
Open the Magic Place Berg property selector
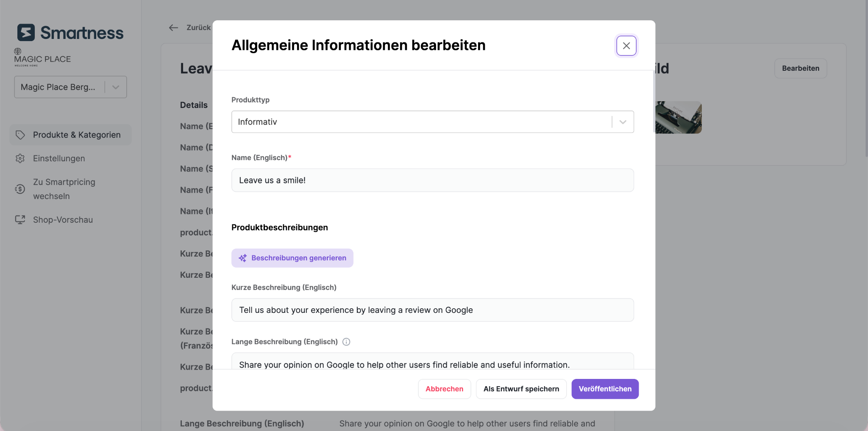(x=70, y=87)
